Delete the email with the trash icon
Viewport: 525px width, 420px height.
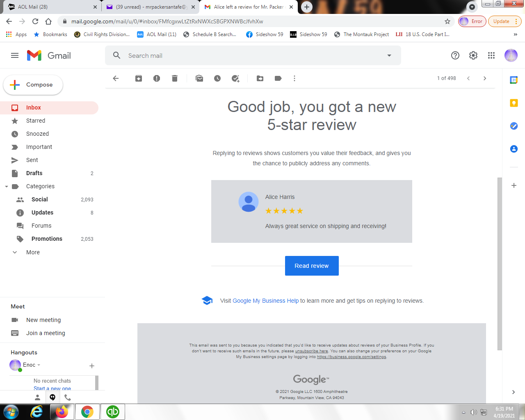tap(175, 78)
